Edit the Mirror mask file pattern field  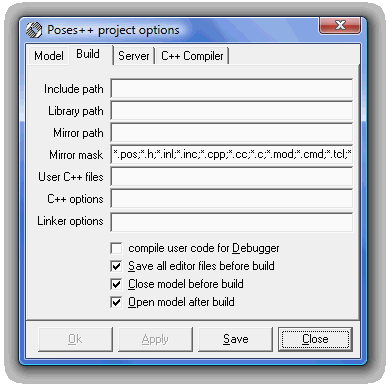232,154
